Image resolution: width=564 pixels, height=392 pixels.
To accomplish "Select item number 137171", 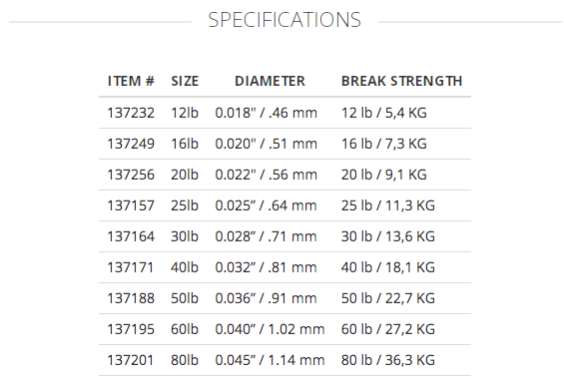I will pyautogui.click(x=131, y=267).
